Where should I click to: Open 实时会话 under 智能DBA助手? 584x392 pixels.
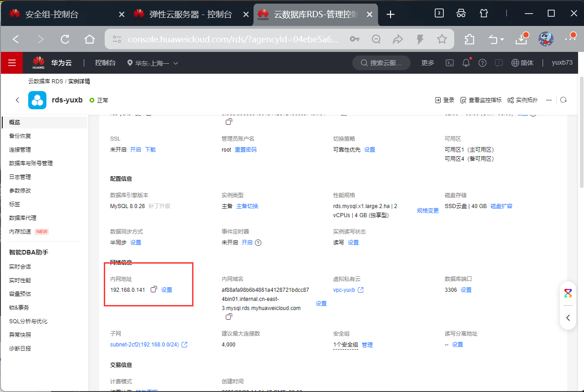pyautogui.click(x=20, y=266)
